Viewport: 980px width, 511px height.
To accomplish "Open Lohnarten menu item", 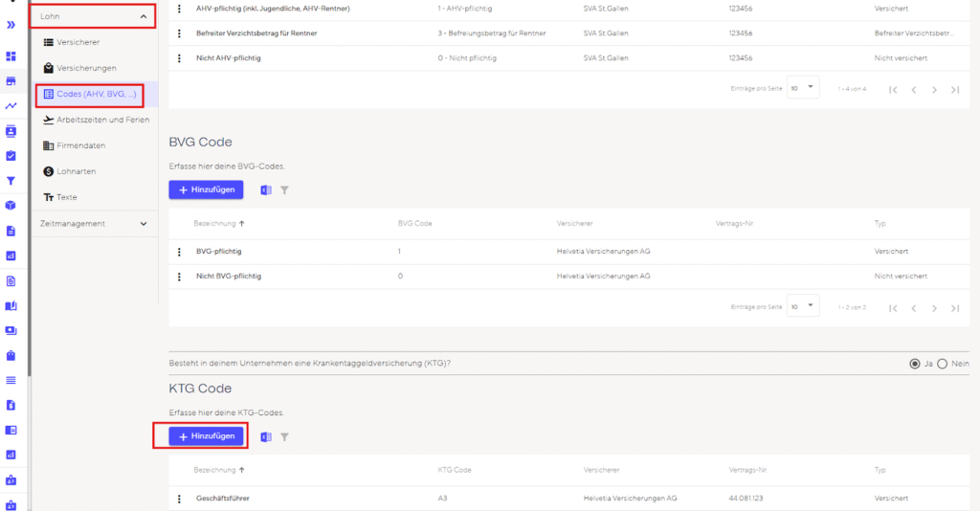I will coord(76,171).
